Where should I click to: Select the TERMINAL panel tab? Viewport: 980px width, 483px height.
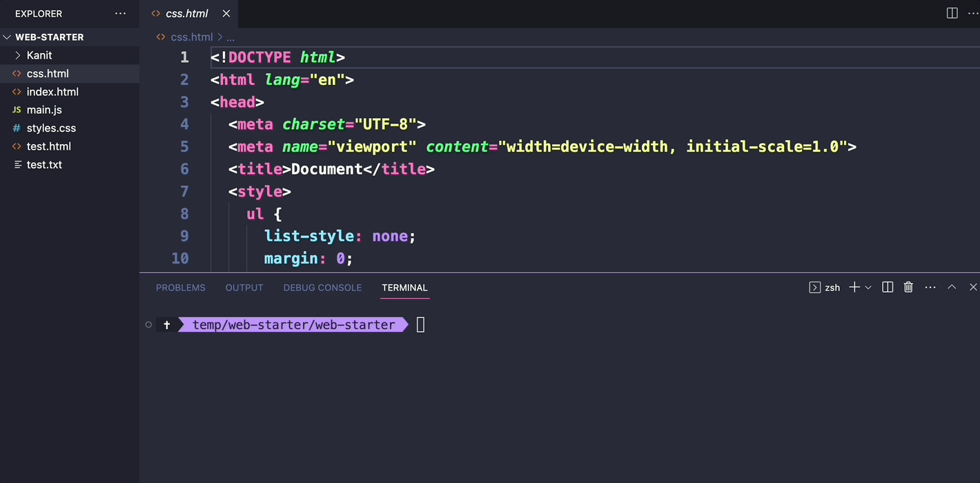pos(404,288)
